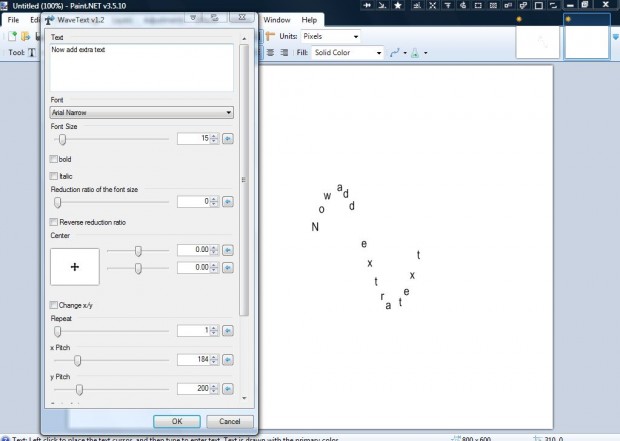Click the Open file folder icon

[x=25, y=36]
